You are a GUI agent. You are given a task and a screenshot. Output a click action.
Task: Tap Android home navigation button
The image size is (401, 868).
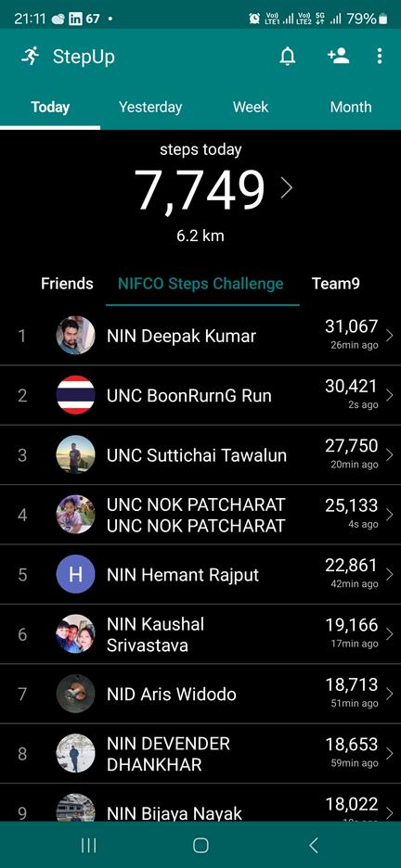pos(200,845)
